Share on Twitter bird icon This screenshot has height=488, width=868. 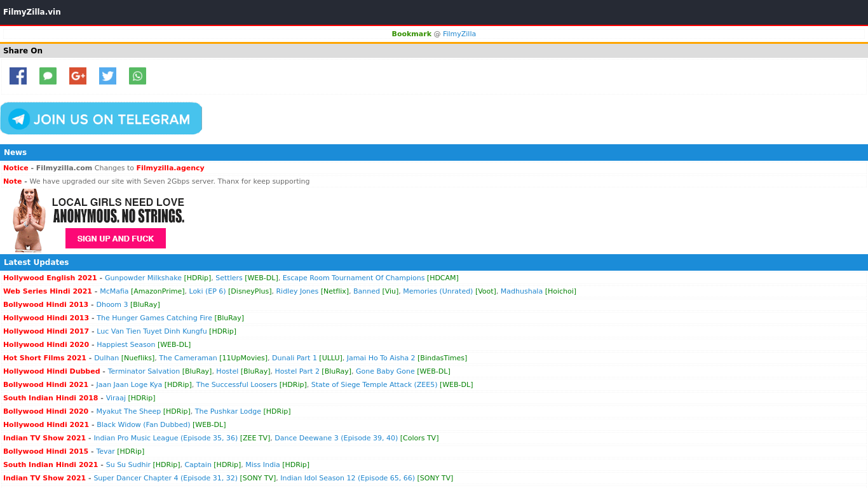107,76
